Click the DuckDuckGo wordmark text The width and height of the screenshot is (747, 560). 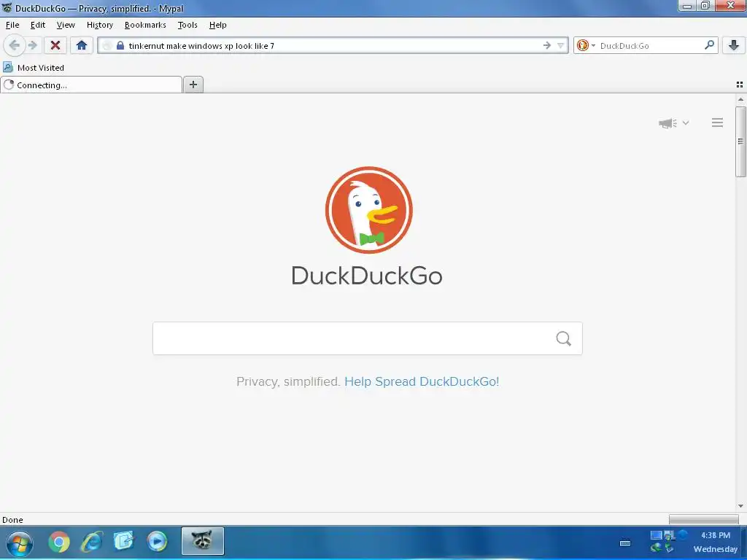(x=367, y=276)
